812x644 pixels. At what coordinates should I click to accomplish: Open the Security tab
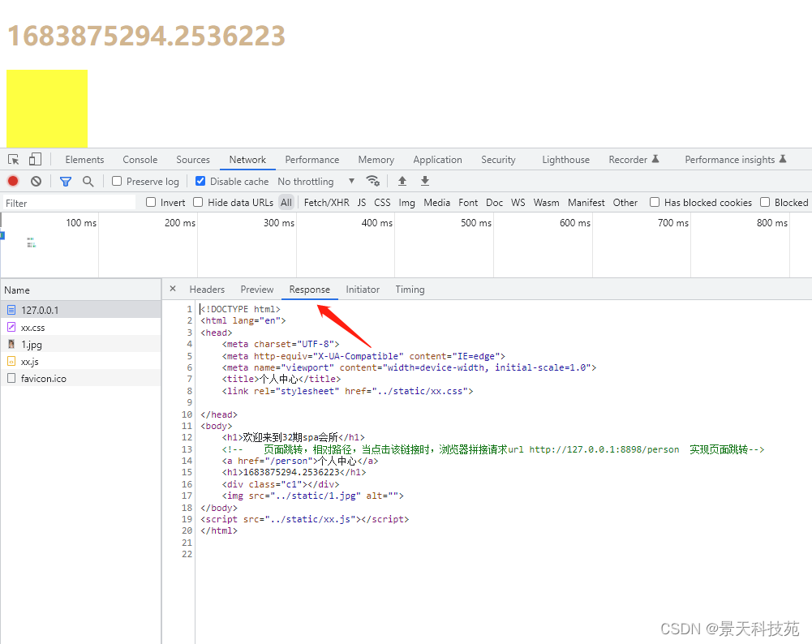tap(498, 160)
